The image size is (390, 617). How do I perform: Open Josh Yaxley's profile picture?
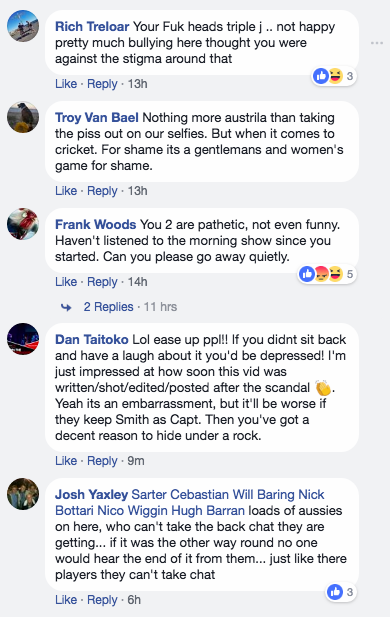click(x=23, y=494)
